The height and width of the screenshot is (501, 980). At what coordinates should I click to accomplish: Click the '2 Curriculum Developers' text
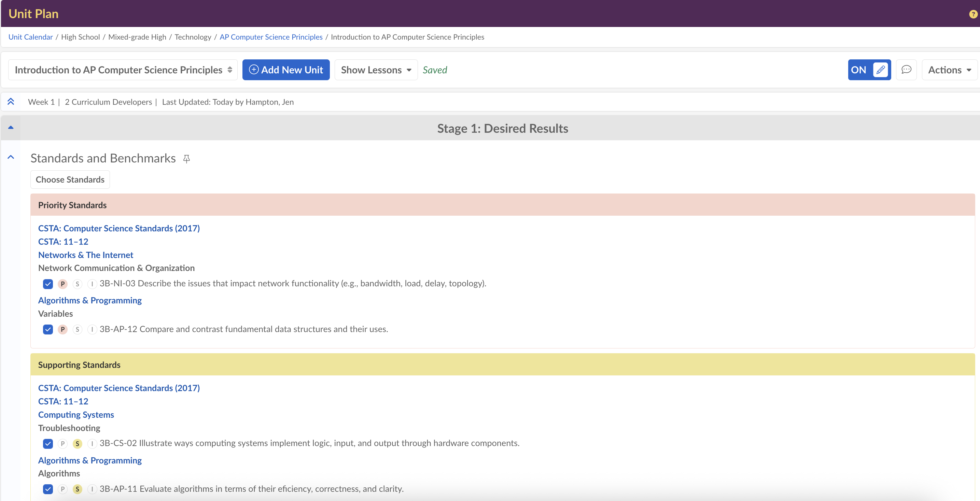(109, 102)
